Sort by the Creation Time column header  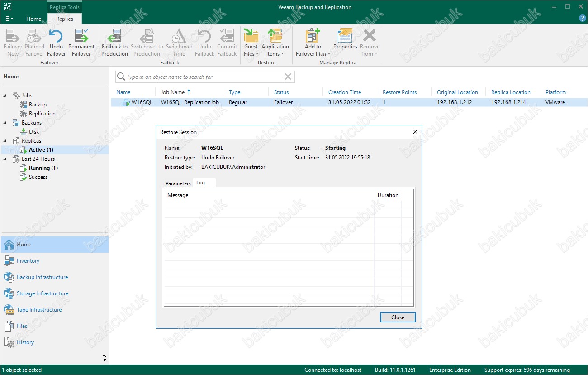345,92
